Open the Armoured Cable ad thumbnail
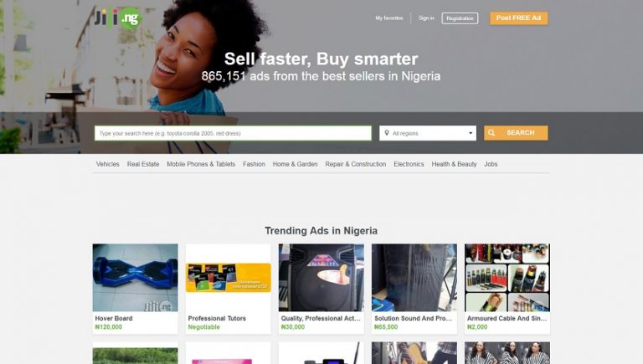This screenshot has height=364, width=643. (x=507, y=278)
